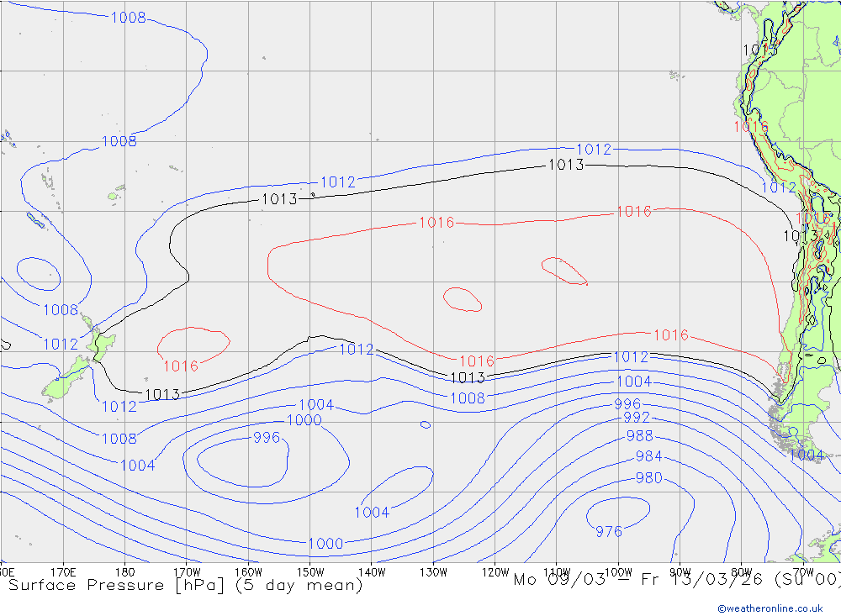Click the 150W longitude axis label
Viewport: 841px width, 616px height.
click(310, 572)
